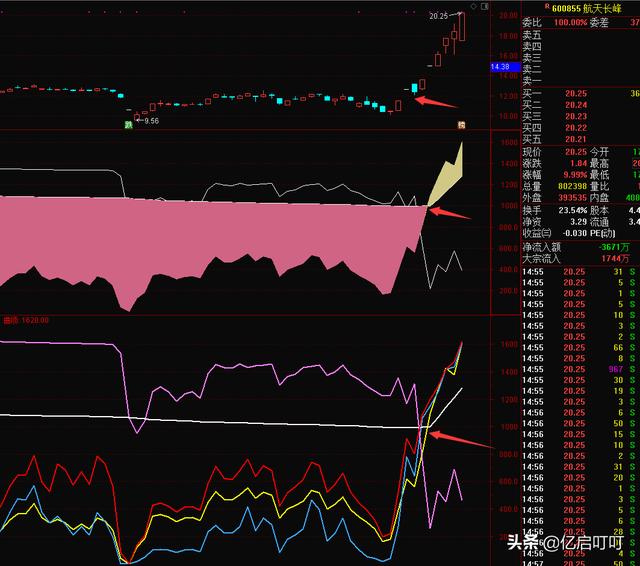Click the indicator value label 1620.00
This screenshot has width=640, height=566.
(x=34, y=320)
